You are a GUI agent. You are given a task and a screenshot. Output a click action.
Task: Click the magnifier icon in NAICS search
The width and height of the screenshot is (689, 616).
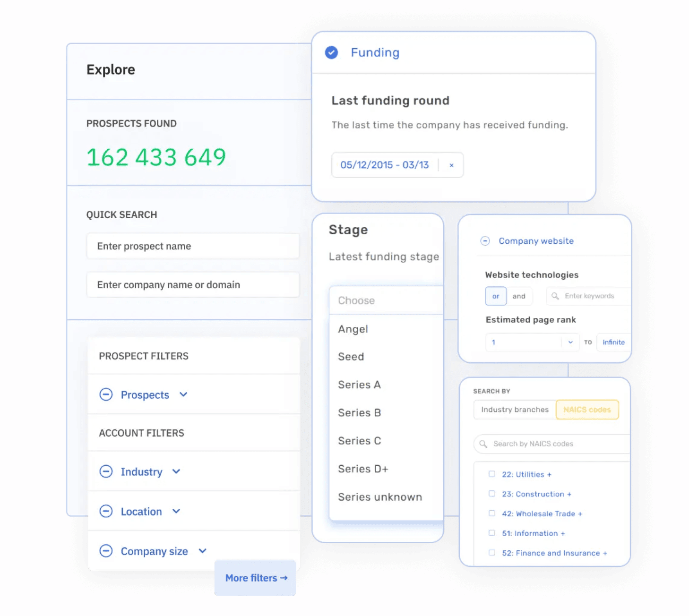coord(483,444)
